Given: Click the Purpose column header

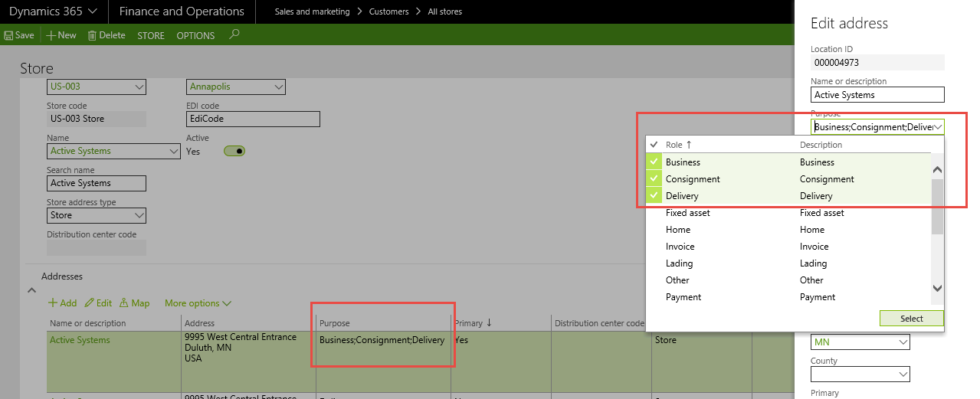Looking at the screenshot, I should click(335, 323).
